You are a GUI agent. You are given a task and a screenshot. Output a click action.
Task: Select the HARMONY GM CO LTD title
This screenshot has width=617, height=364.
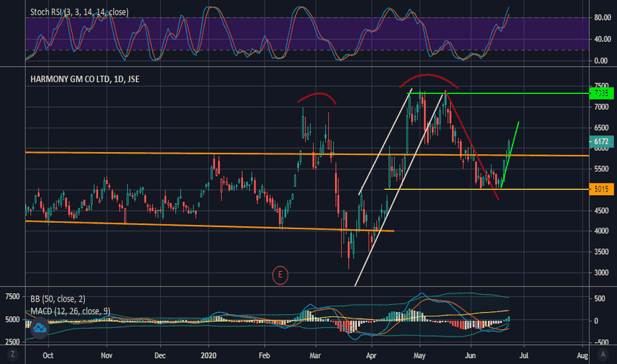(x=85, y=79)
